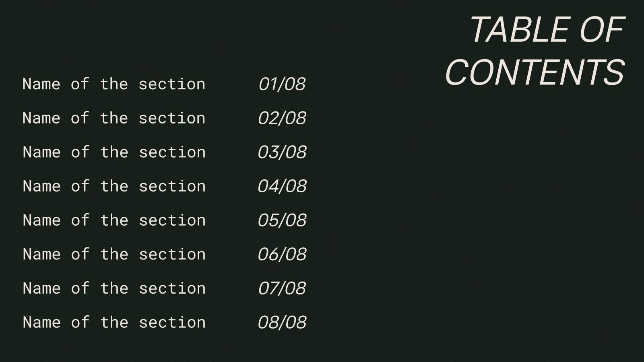Click the word 'OF' in the title

pos(601,30)
